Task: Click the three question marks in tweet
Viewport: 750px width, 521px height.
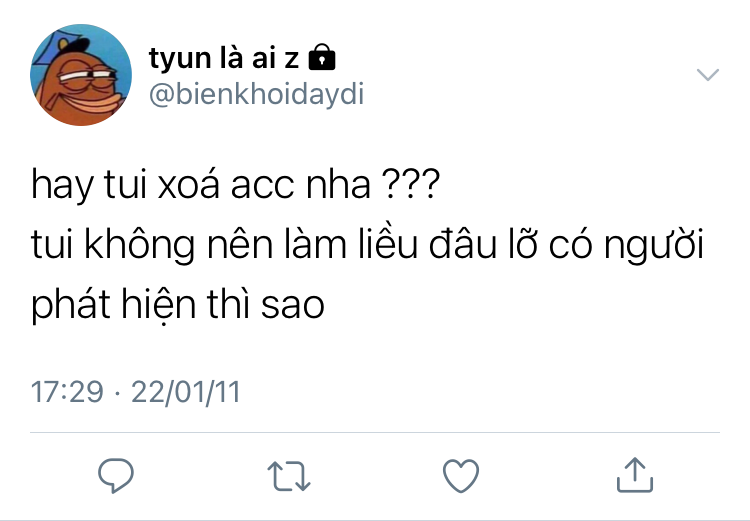Action: 410,184
